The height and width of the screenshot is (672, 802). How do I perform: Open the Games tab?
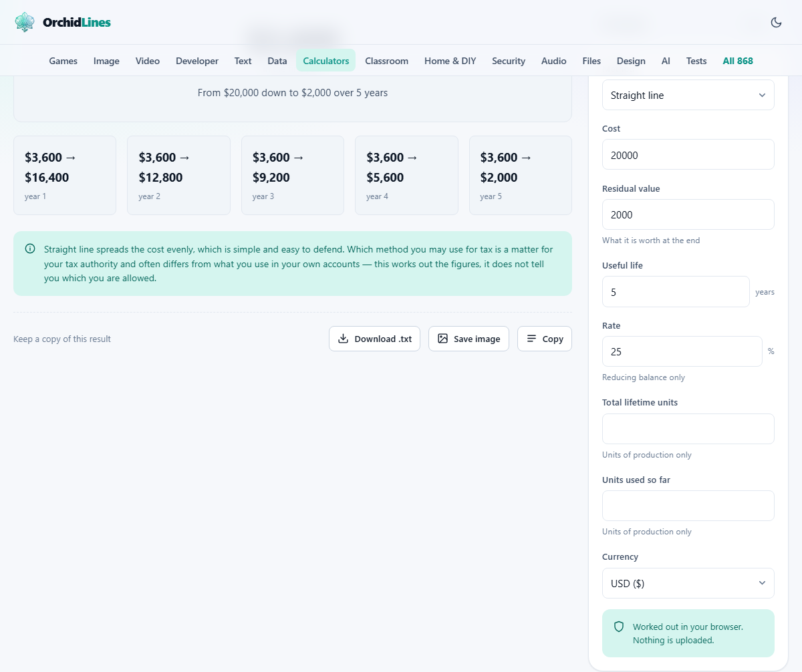tap(63, 61)
